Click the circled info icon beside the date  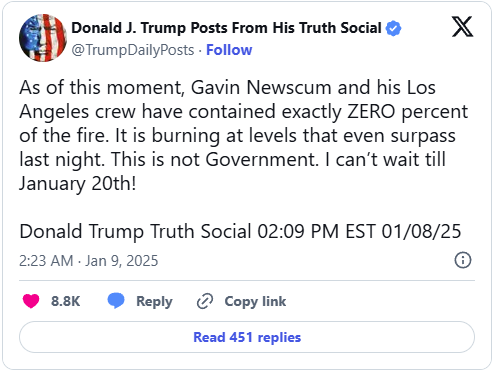point(463,260)
